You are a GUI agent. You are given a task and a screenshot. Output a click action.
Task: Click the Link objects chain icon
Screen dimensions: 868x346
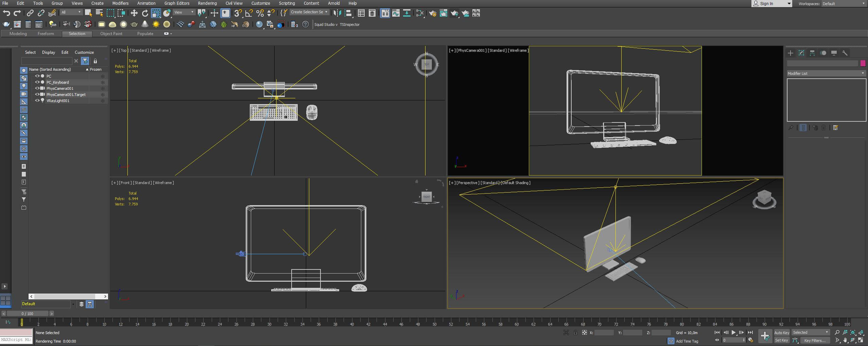[30, 13]
